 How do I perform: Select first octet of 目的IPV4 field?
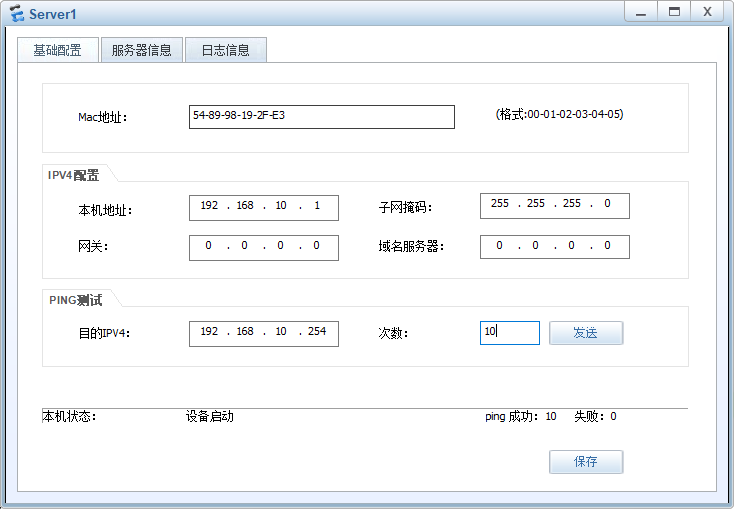(x=209, y=332)
